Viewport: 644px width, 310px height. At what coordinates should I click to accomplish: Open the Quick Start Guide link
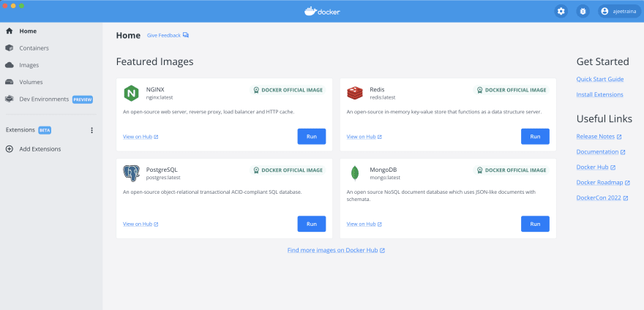pyautogui.click(x=600, y=79)
